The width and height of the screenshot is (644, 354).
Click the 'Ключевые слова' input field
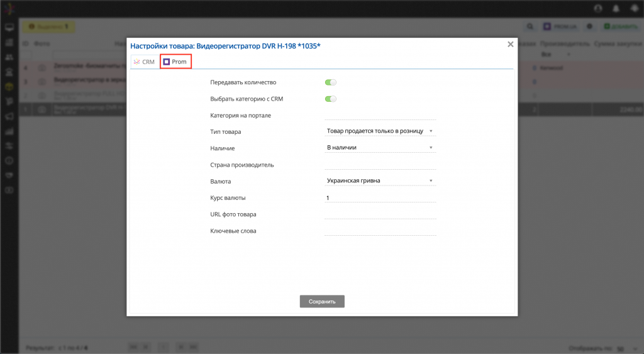point(380,231)
